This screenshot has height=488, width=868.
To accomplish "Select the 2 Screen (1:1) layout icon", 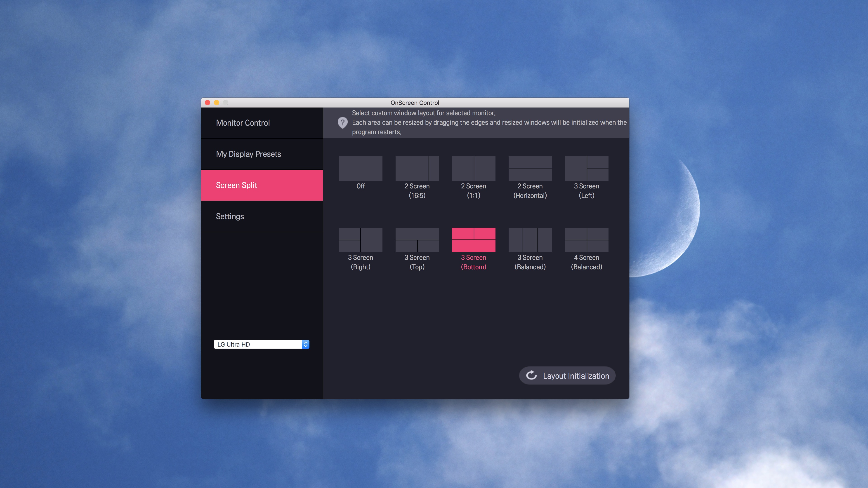I will (x=473, y=168).
